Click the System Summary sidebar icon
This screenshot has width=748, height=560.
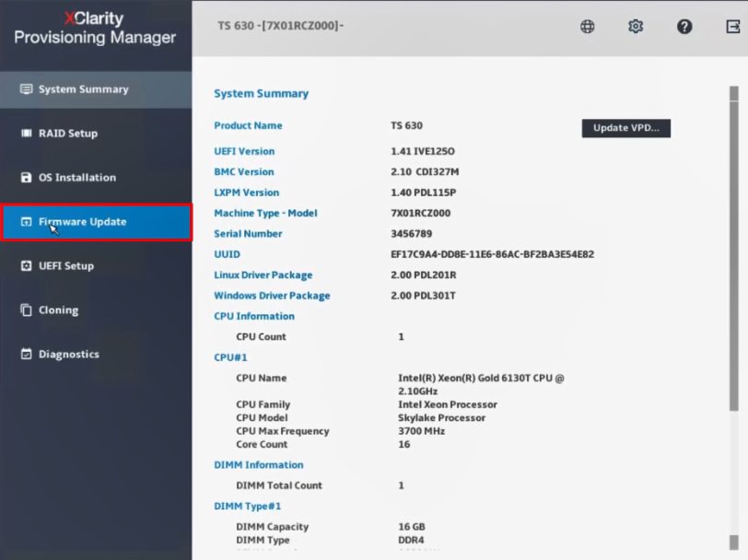point(26,89)
